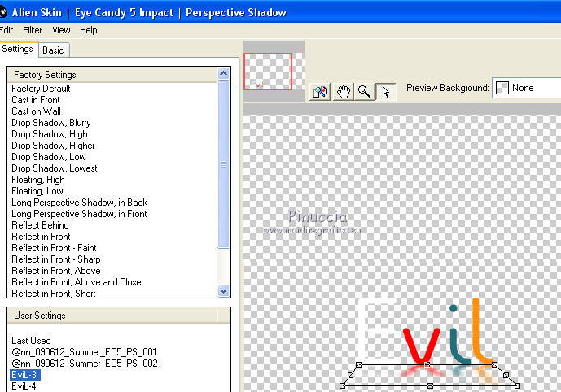Click the factory settings scrollbar thumb

click(x=224, y=164)
